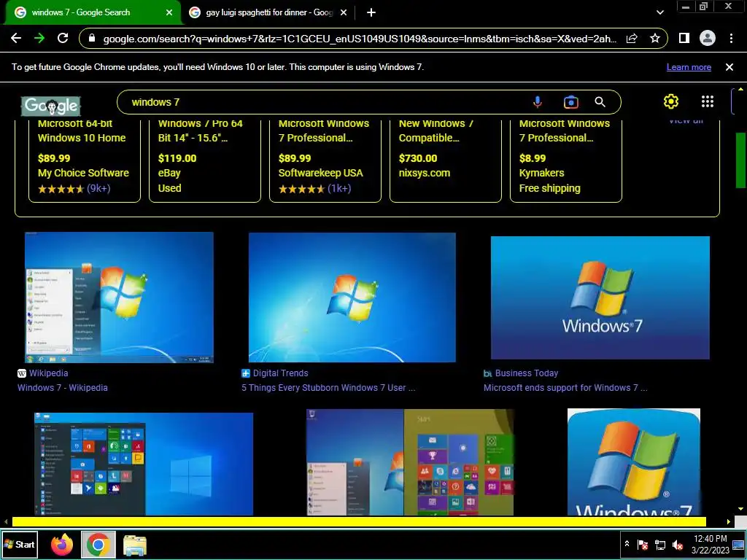Open the partially cut Windows 7 logo thumbnail
This screenshot has height=560, width=747.
point(634,462)
